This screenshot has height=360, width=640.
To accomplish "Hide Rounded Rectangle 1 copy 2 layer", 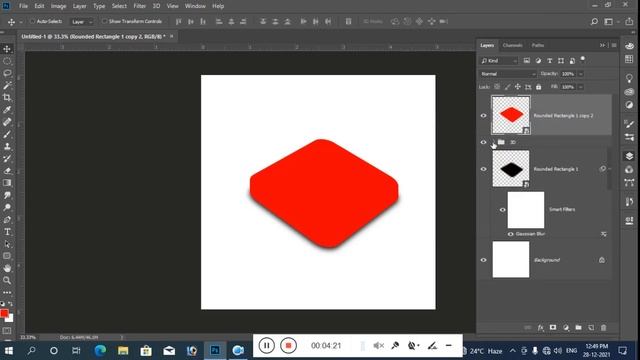I will click(483, 116).
